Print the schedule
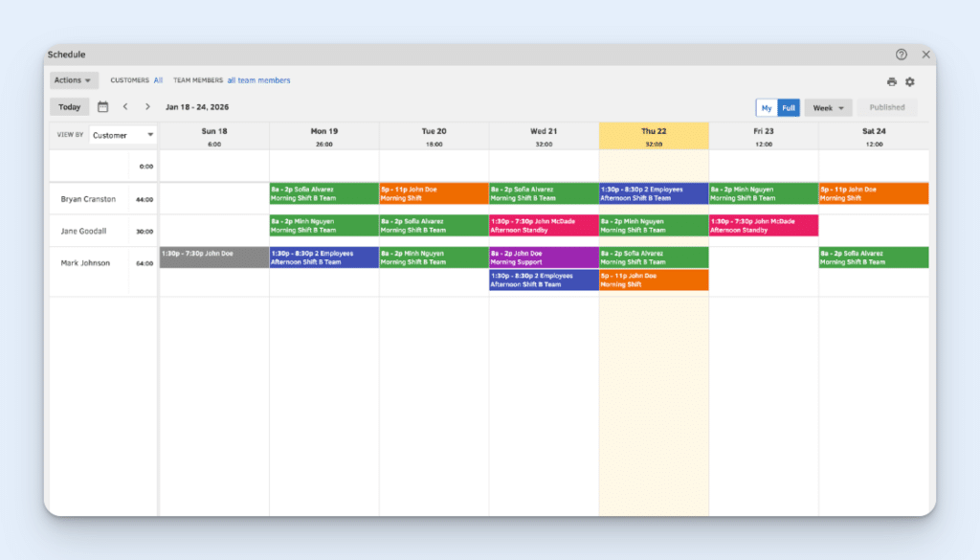 892,81
